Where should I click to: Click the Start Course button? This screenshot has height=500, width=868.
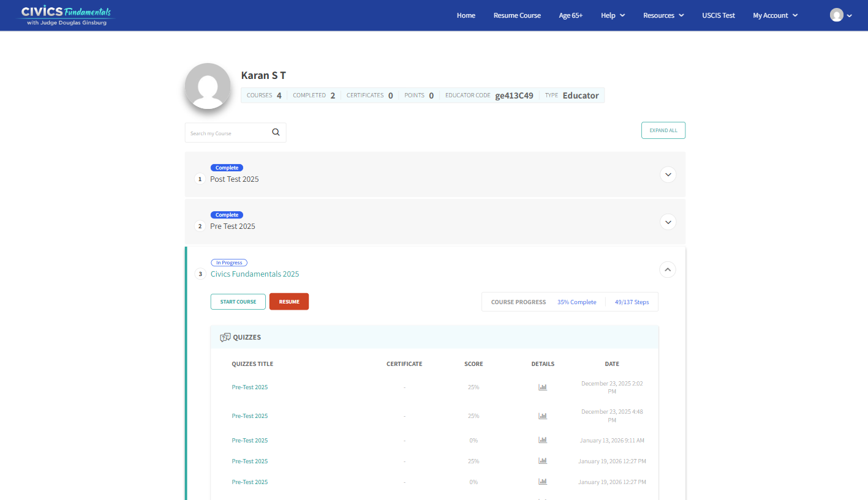coord(238,302)
